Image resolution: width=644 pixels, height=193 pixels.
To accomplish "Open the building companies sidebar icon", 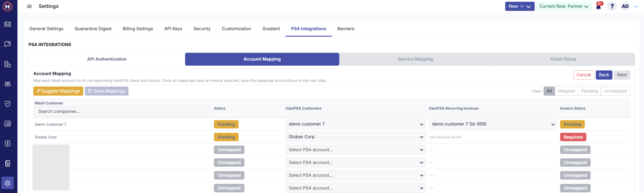I will point(7,64).
